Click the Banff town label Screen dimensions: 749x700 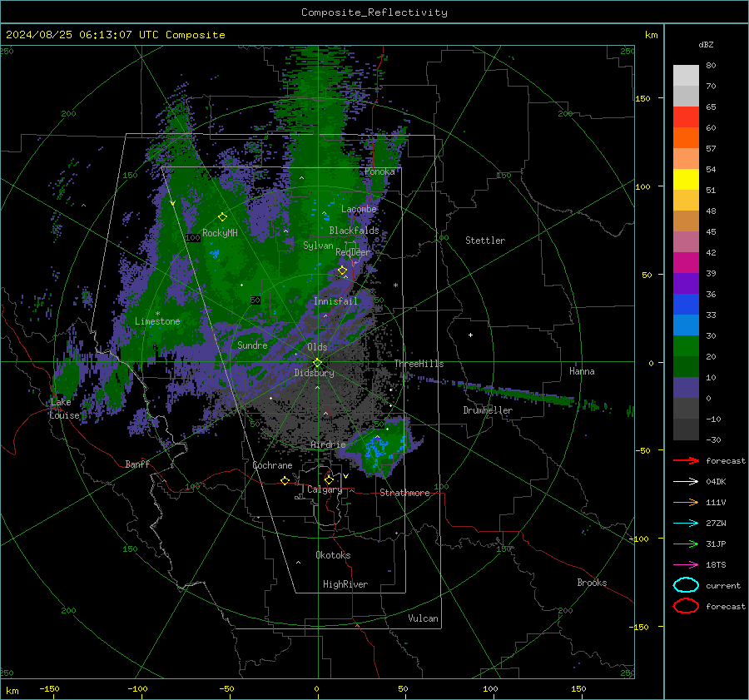pyautogui.click(x=137, y=464)
